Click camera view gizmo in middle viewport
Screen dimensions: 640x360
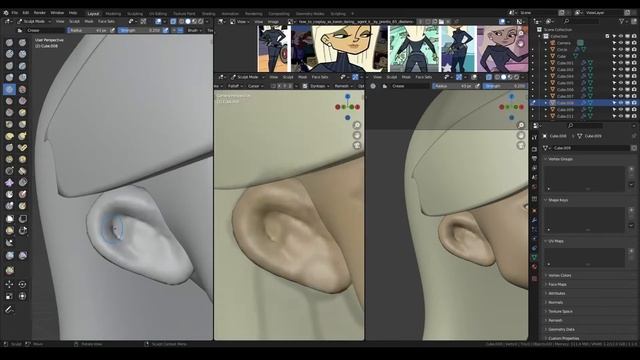(x=357, y=145)
